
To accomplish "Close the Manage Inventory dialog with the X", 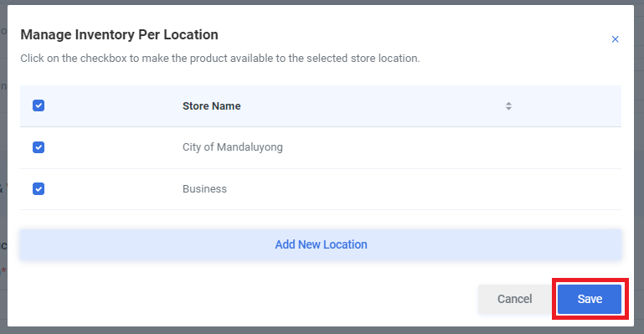I will click(615, 39).
